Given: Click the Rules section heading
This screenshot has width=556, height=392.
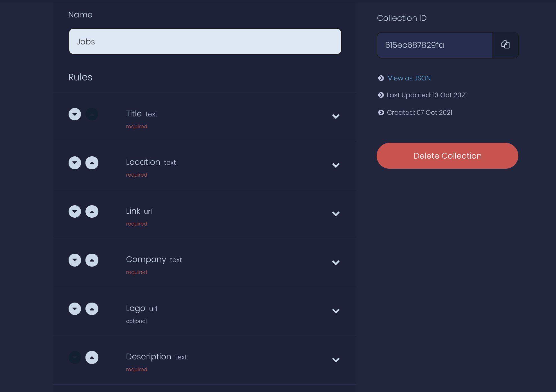Looking at the screenshot, I should pos(80,77).
